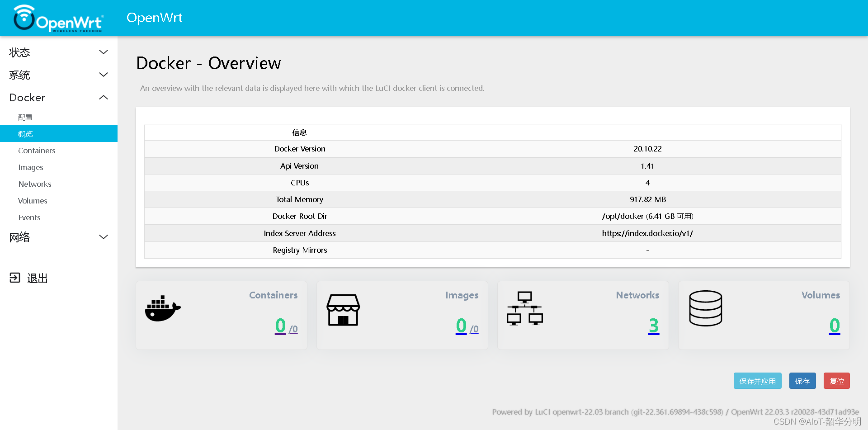Open the 系统 sidebar section

[x=59, y=75]
